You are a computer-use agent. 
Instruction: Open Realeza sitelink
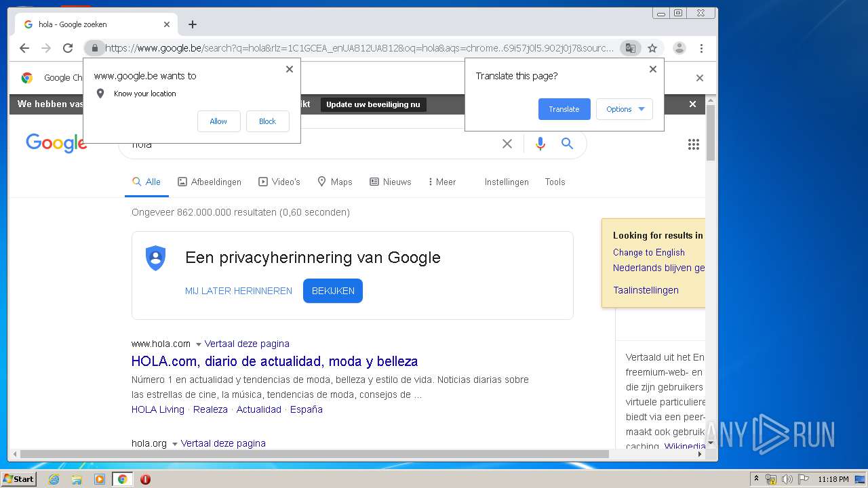210,409
